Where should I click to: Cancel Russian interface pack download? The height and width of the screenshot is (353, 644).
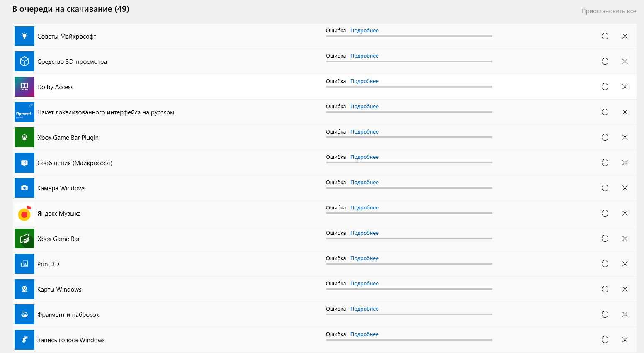pyautogui.click(x=625, y=112)
